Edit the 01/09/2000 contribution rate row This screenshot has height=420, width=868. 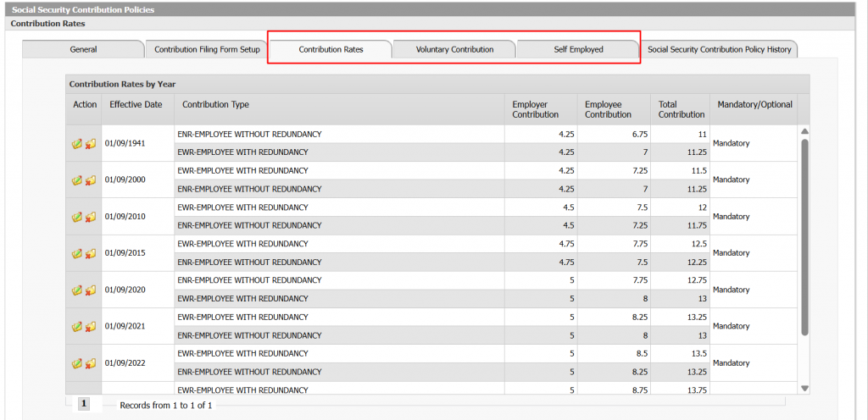click(77, 180)
